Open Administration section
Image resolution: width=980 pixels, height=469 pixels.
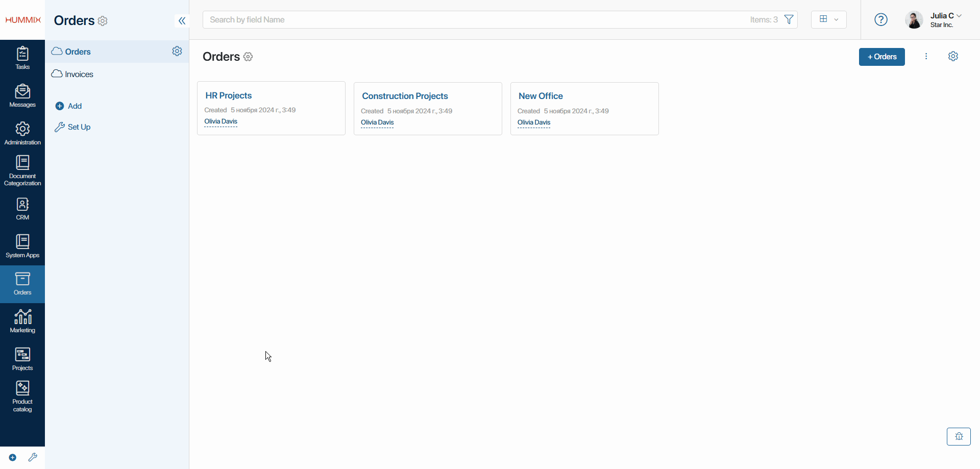pyautogui.click(x=22, y=134)
